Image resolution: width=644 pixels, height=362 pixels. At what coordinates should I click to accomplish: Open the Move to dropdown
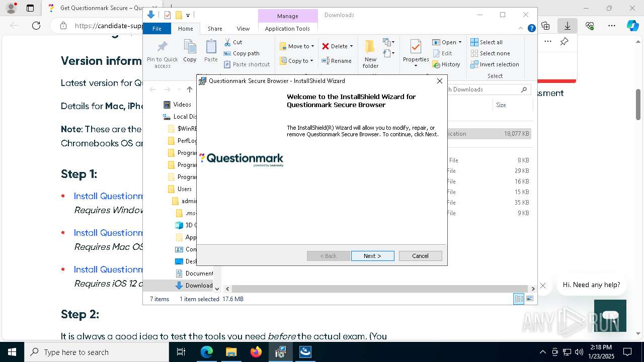297,46
